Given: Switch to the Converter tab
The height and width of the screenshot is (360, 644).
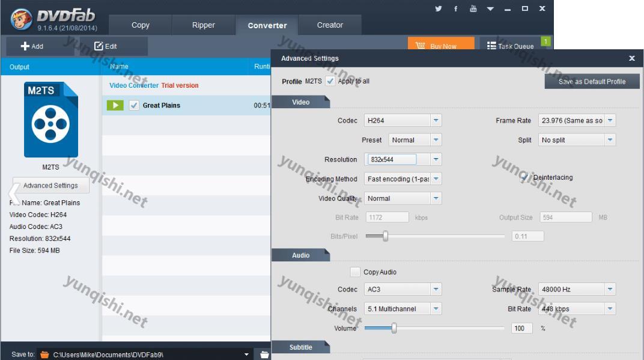Looking at the screenshot, I should click(x=267, y=25).
